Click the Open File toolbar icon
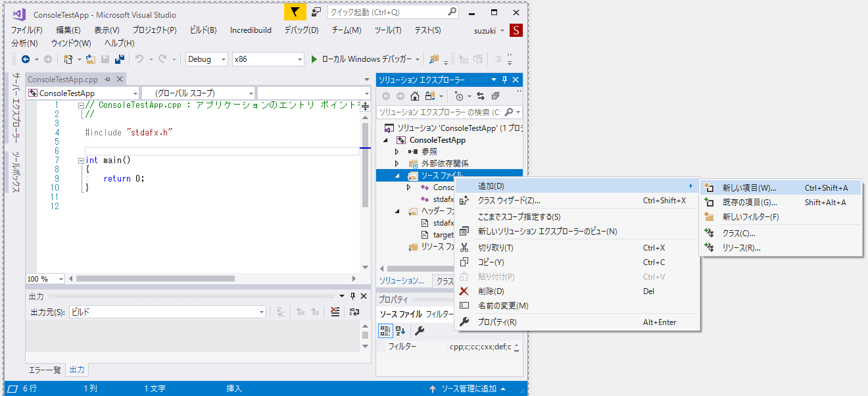This screenshot has height=396, width=868. tap(91, 59)
